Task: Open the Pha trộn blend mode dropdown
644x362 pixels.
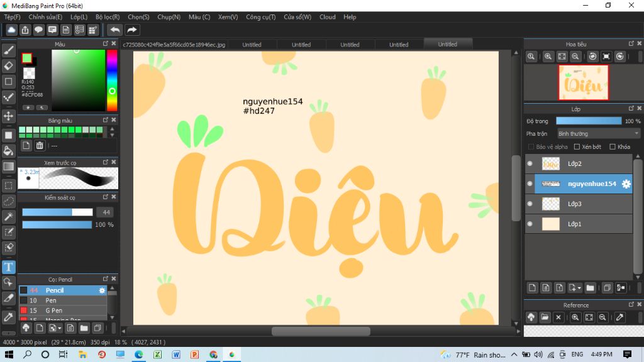Action: tap(599, 133)
